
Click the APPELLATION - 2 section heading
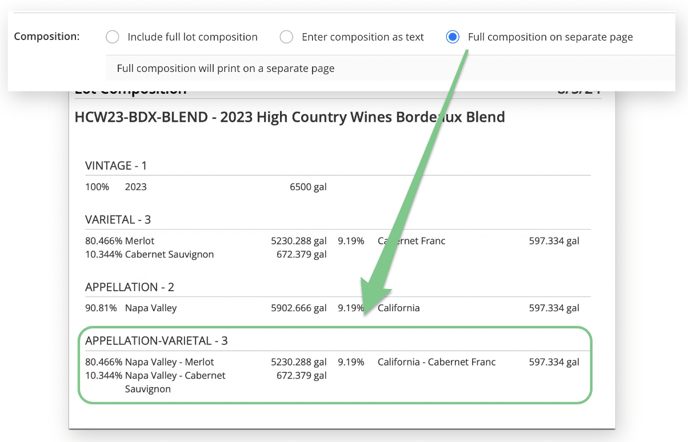click(x=129, y=287)
